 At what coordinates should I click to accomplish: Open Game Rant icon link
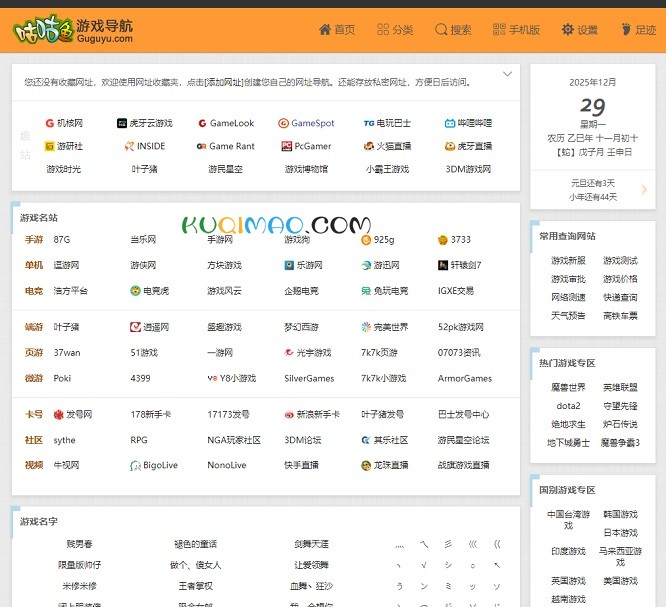pyautogui.click(x=226, y=146)
